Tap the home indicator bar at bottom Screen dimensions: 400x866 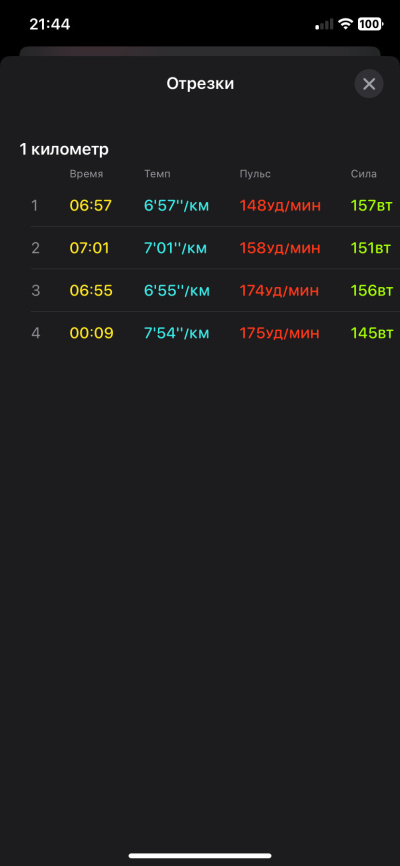200,856
